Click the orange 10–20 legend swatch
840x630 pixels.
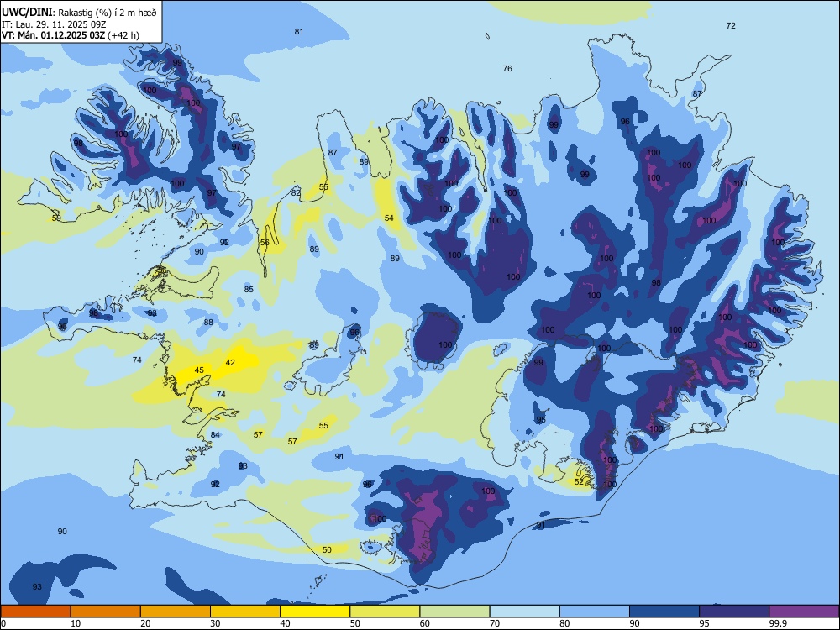pos(106,612)
